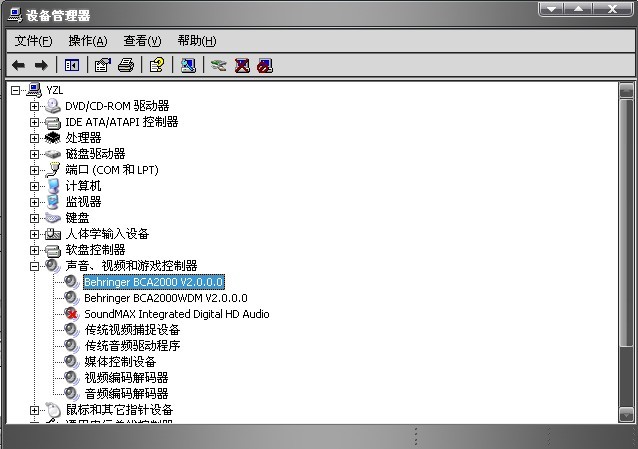Select the sound controllers speaker icon
This screenshot has width=638, height=449.
pyautogui.click(x=52, y=266)
